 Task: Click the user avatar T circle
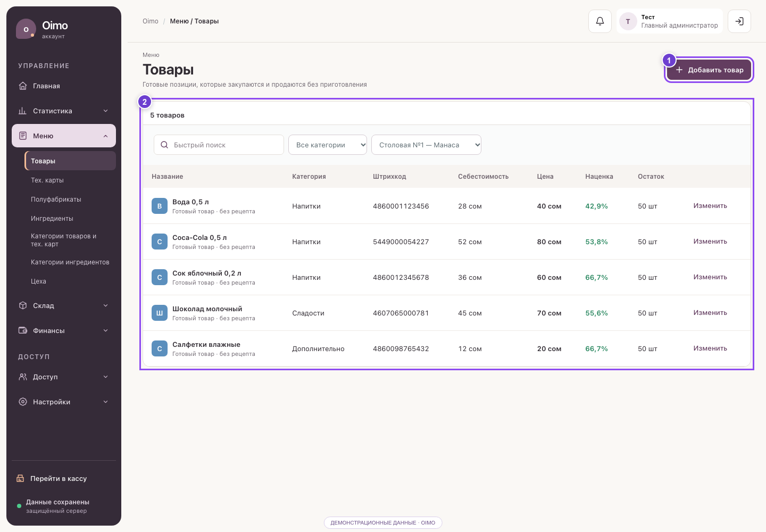(628, 21)
